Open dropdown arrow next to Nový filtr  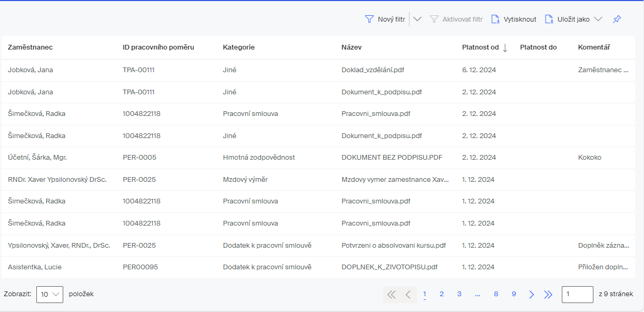(x=417, y=19)
